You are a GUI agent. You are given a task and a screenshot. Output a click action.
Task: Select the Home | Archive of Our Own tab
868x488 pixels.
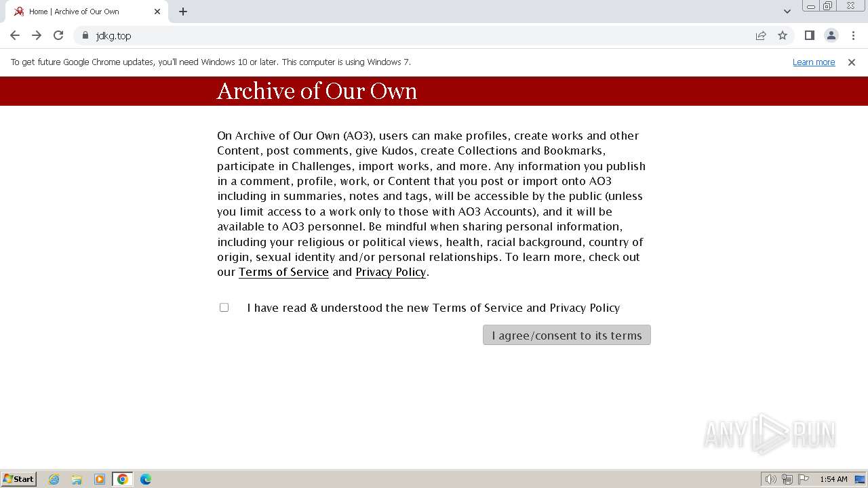click(x=87, y=12)
